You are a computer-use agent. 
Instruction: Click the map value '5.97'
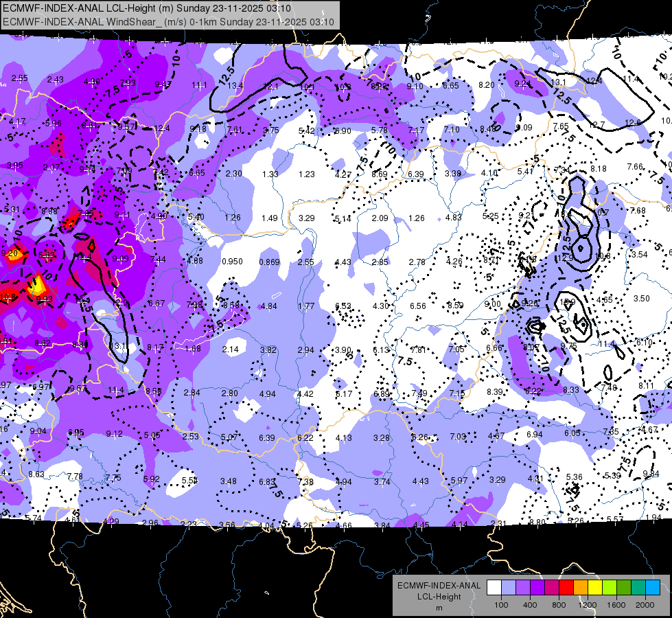[x=459, y=481]
